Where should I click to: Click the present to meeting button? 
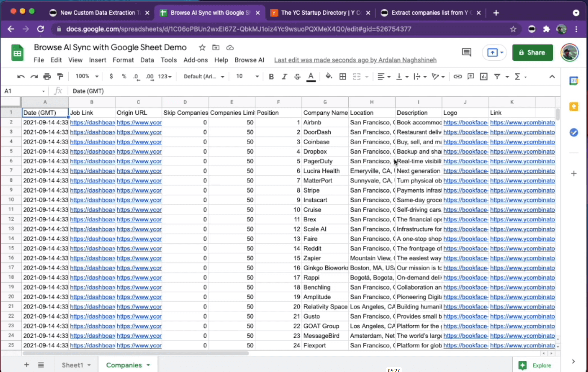coord(494,53)
